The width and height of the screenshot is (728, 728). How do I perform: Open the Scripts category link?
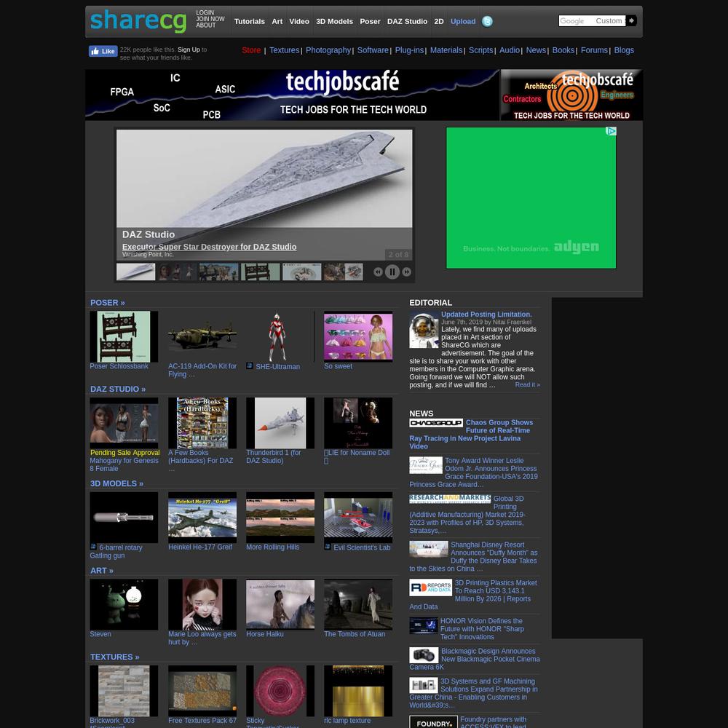pos(480,50)
